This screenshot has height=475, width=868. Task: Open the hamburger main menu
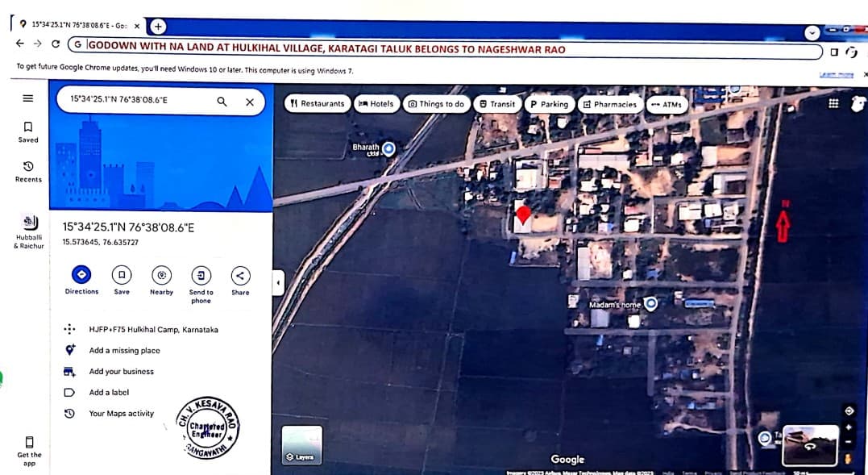(x=27, y=98)
